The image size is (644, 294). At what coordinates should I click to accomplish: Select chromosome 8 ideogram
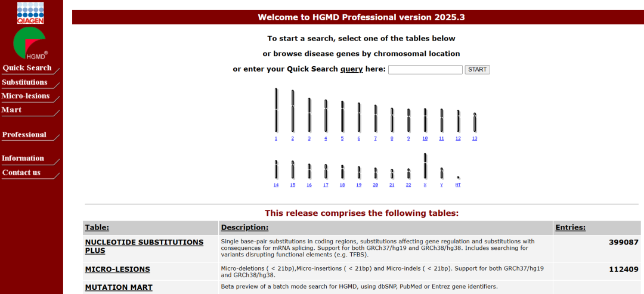[392, 120]
